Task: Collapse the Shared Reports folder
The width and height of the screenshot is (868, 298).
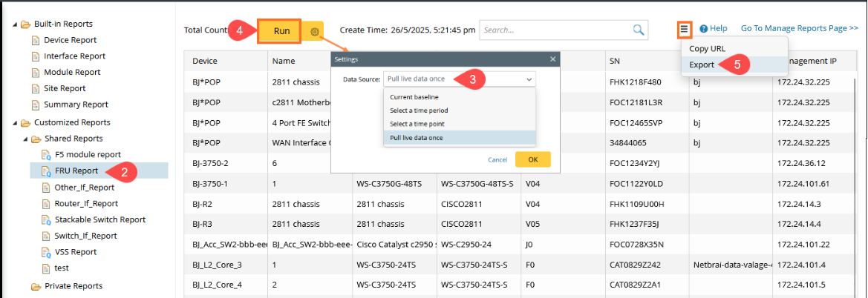Action: pyautogui.click(x=25, y=139)
